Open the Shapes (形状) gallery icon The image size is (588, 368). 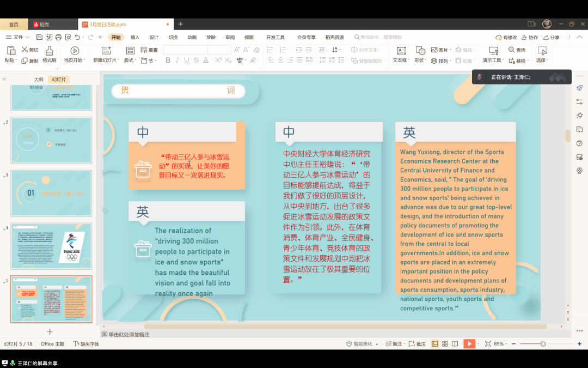[420, 51]
